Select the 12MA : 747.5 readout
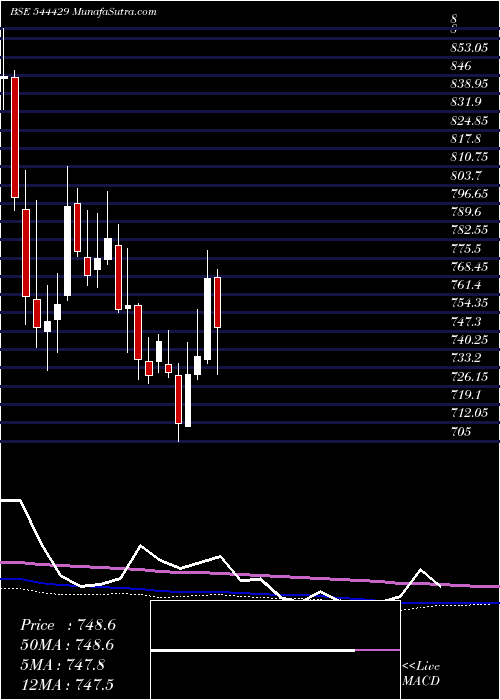The image size is (500, 700). [x=69, y=684]
